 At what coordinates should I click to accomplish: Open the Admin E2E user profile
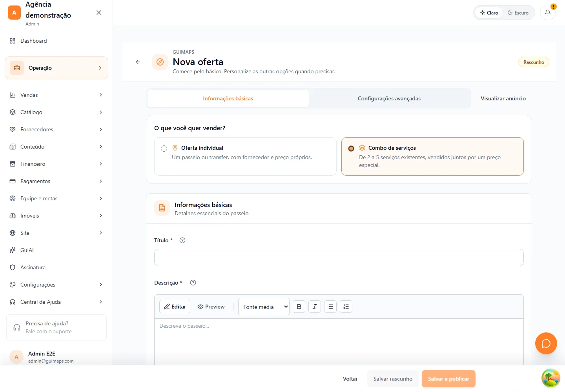coord(56,357)
